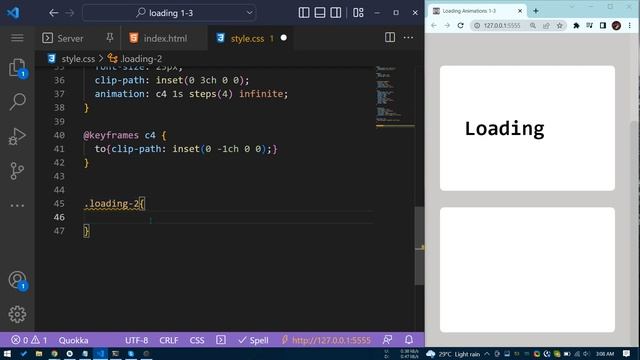Change UTF-8 file encoding

click(x=136, y=340)
